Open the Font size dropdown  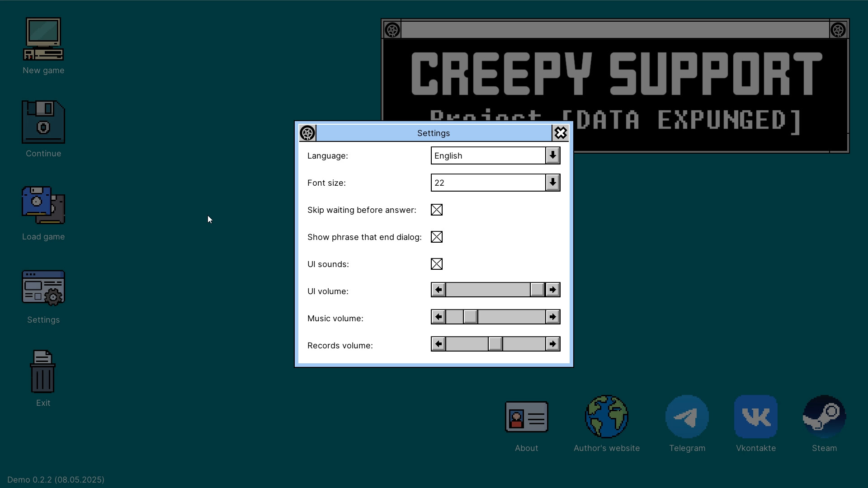click(552, 183)
